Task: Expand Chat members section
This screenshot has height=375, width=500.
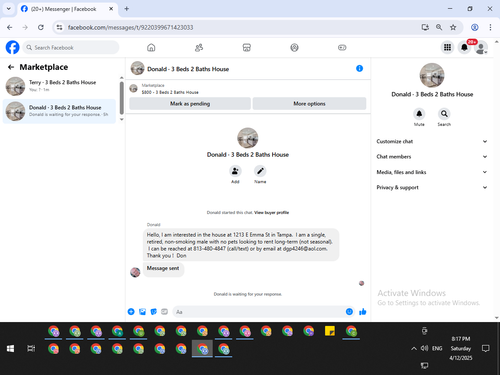Action: pos(432,157)
